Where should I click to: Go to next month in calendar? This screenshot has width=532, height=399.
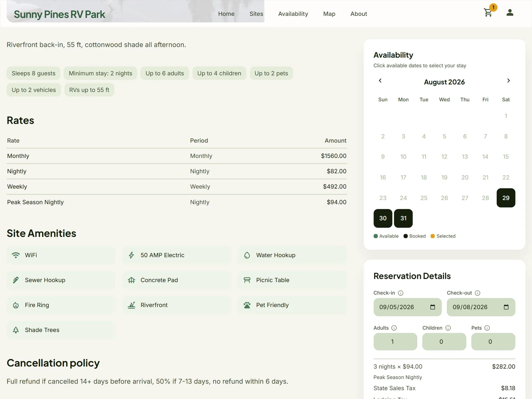tap(508, 81)
